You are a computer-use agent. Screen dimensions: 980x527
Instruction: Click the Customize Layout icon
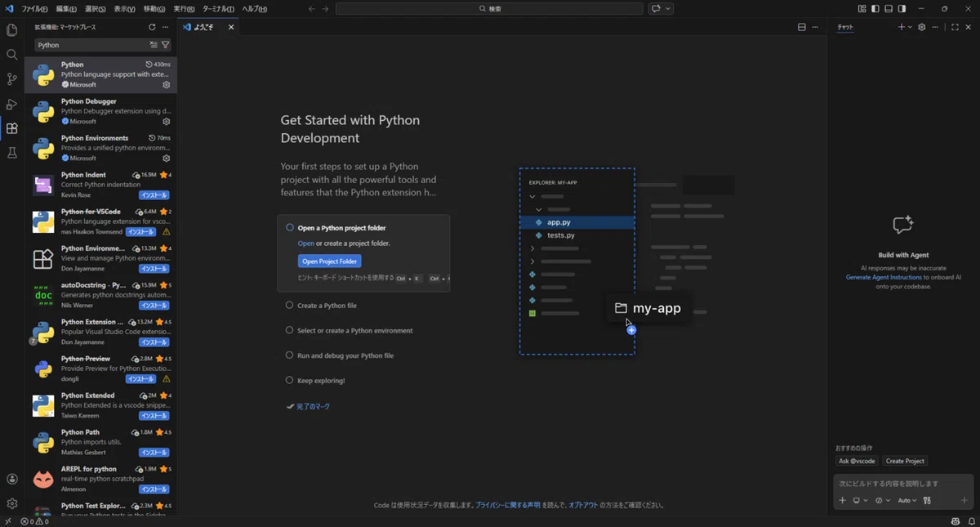[862, 9]
